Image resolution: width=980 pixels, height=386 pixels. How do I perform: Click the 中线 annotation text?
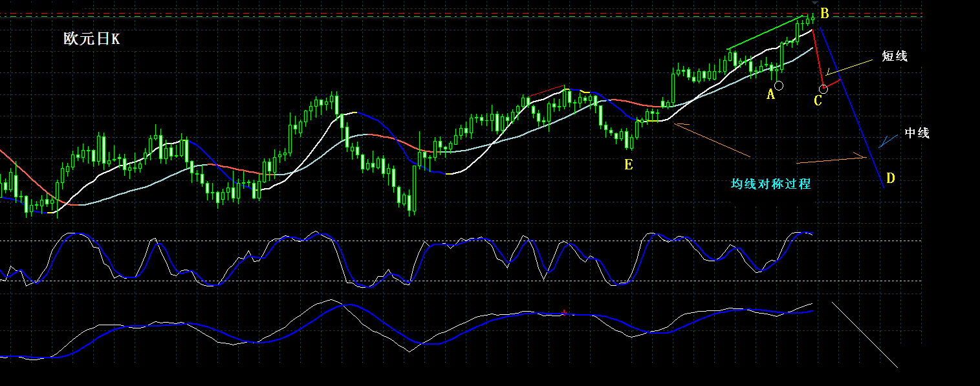coord(917,133)
